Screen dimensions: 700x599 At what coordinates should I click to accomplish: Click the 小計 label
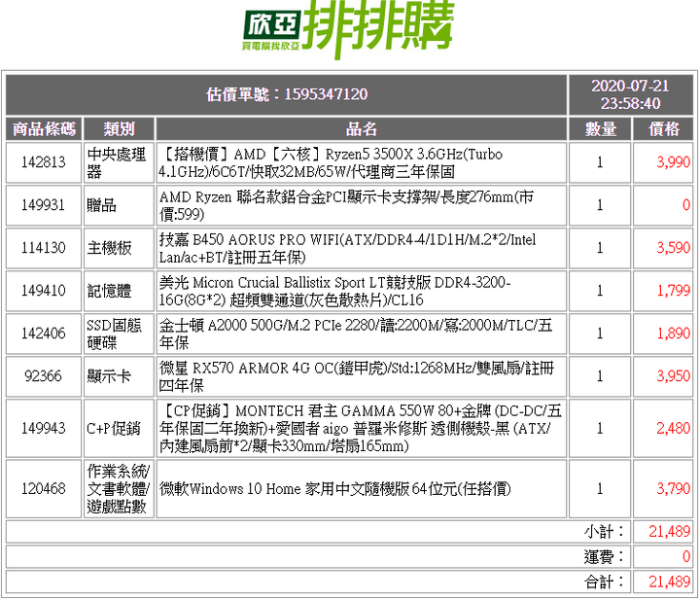point(604,532)
